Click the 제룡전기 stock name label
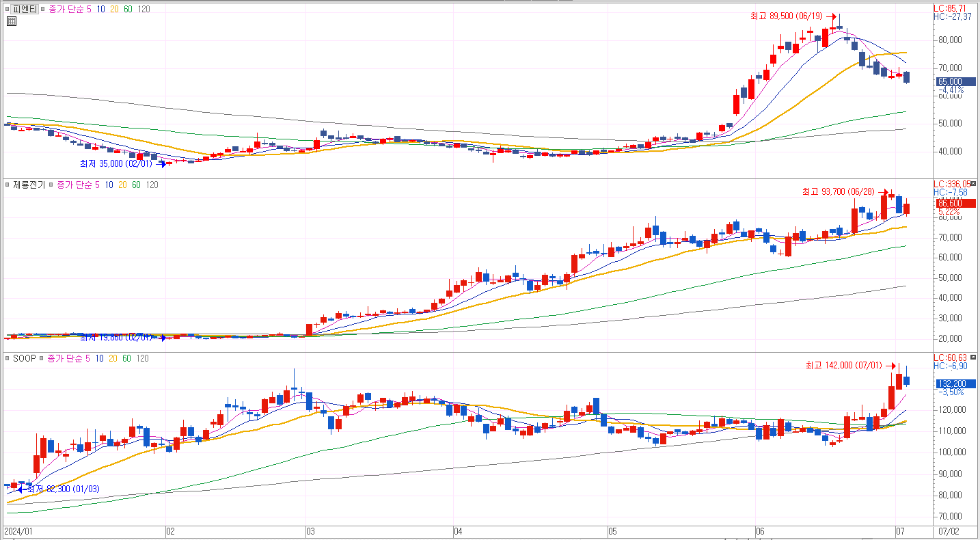 tap(29, 185)
